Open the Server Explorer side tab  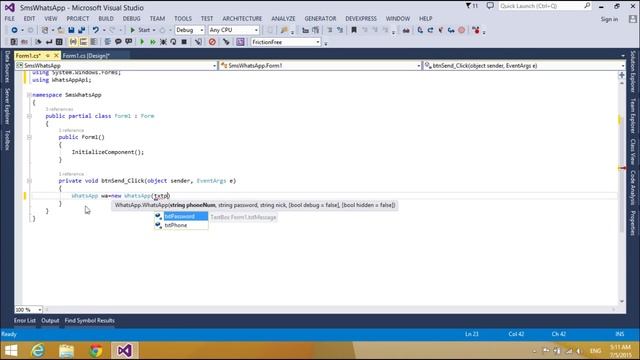(7, 107)
